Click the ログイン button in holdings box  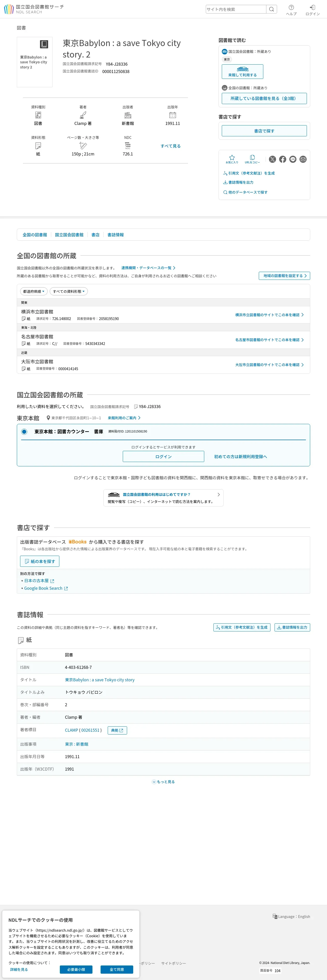[x=163, y=456]
